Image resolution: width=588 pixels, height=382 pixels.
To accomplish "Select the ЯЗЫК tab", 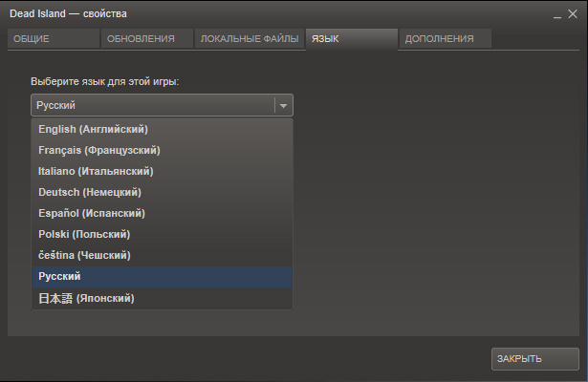I will click(352, 38).
